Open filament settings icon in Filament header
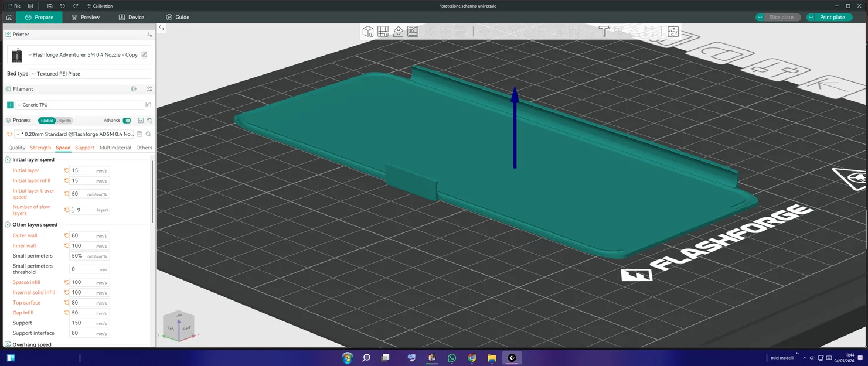Screen dimensions: 868x366 click(149, 89)
